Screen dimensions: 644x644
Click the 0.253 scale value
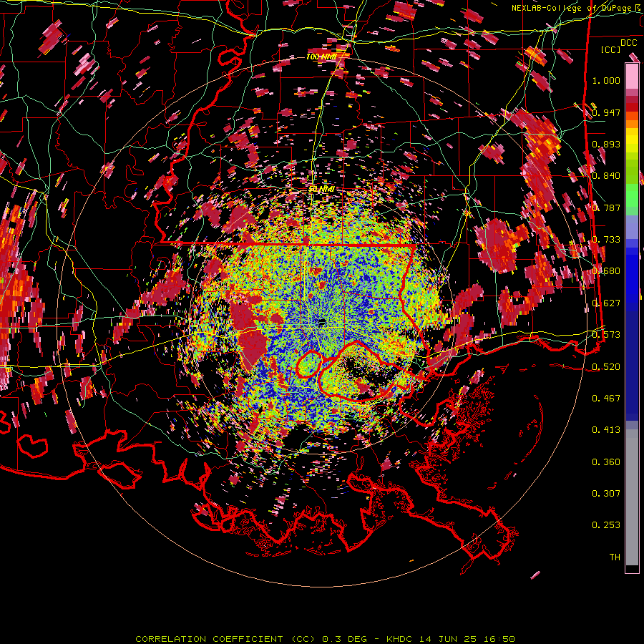[x=606, y=525]
